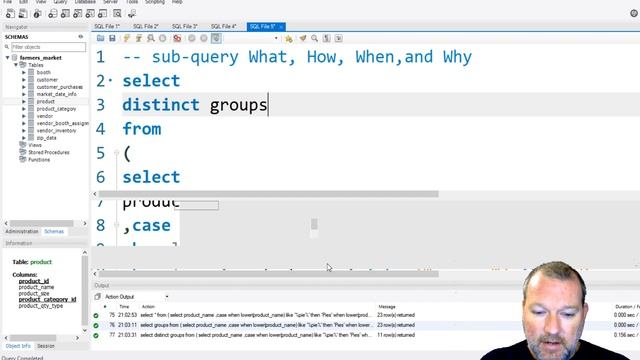This screenshot has width=640, height=360.
Task: Switch to SQL File 1 tab
Action: click(107, 27)
